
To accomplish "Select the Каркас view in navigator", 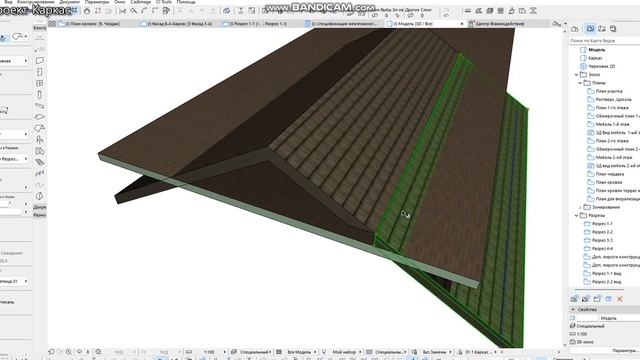I will pyautogui.click(x=595, y=58).
